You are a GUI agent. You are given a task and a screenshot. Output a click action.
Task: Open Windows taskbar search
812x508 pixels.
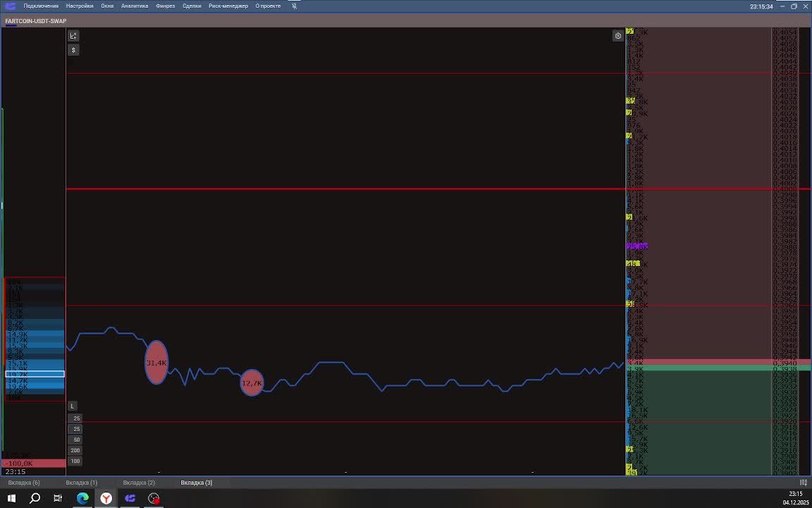click(35, 499)
